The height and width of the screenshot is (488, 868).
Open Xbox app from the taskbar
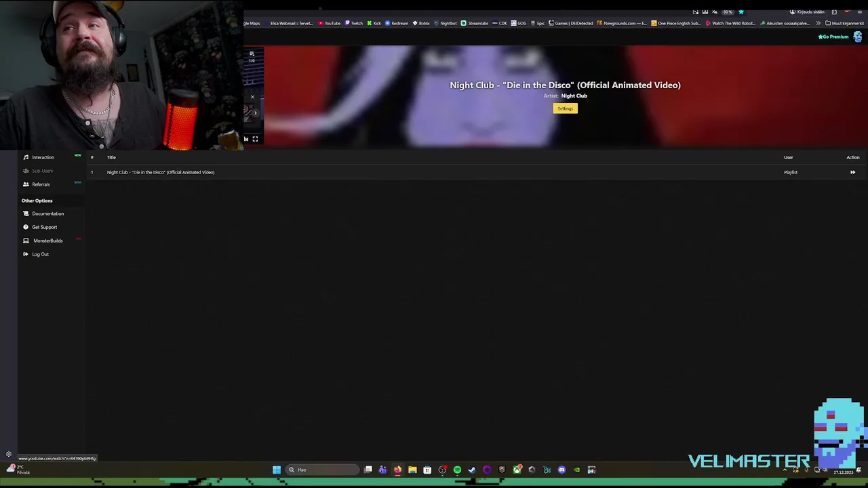coord(517,470)
